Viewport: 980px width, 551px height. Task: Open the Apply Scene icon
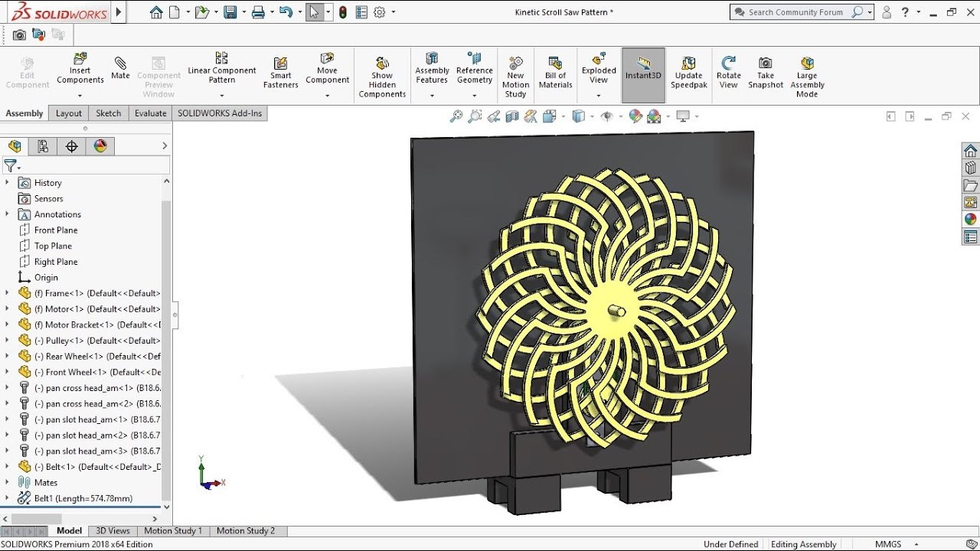[654, 116]
